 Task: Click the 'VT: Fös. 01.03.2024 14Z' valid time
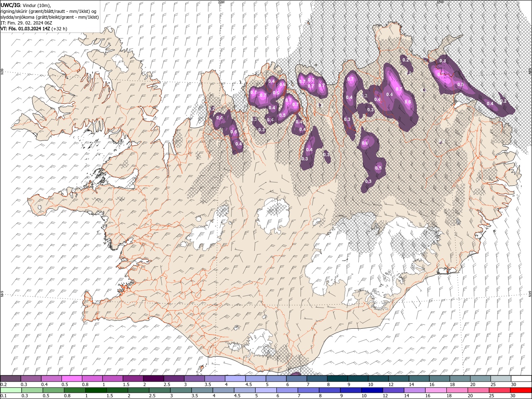pos(26,29)
